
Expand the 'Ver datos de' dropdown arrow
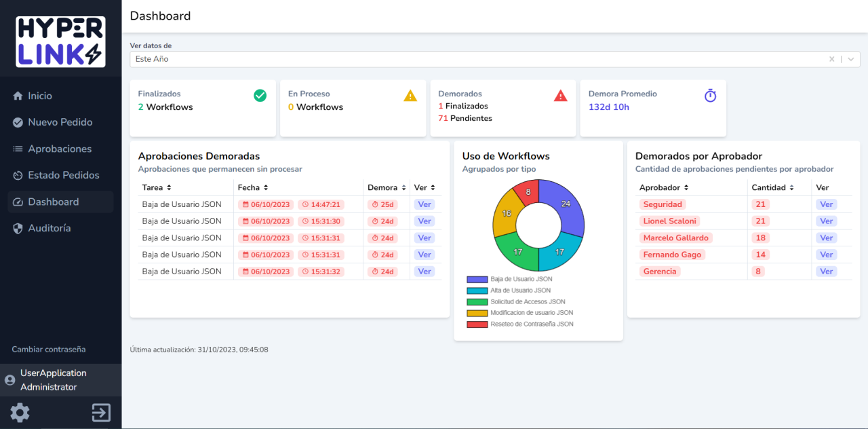pyautogui.click(x=850, y=59)
